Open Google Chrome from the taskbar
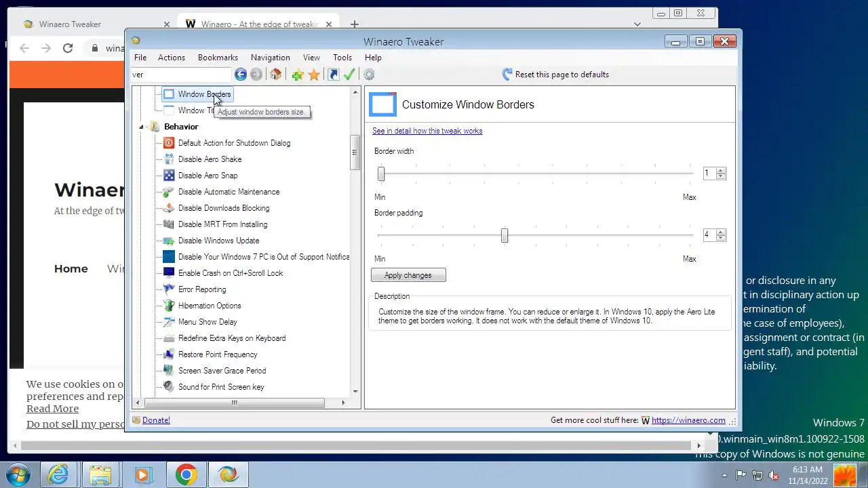The width and height of the screenshot is (868, 488). pos(186,474)
